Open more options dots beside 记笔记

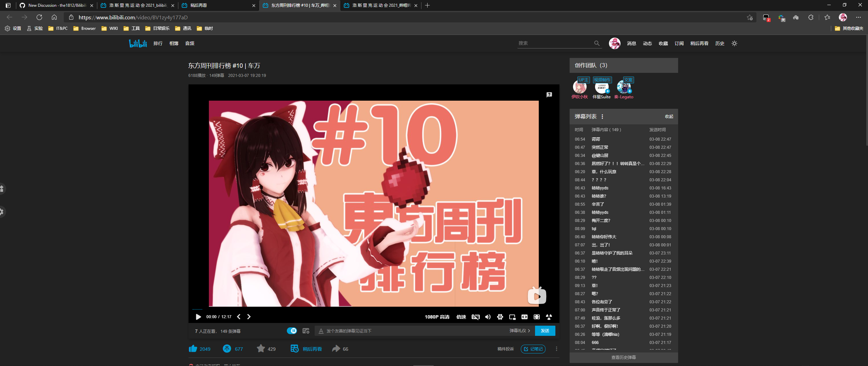click(556, 349)
